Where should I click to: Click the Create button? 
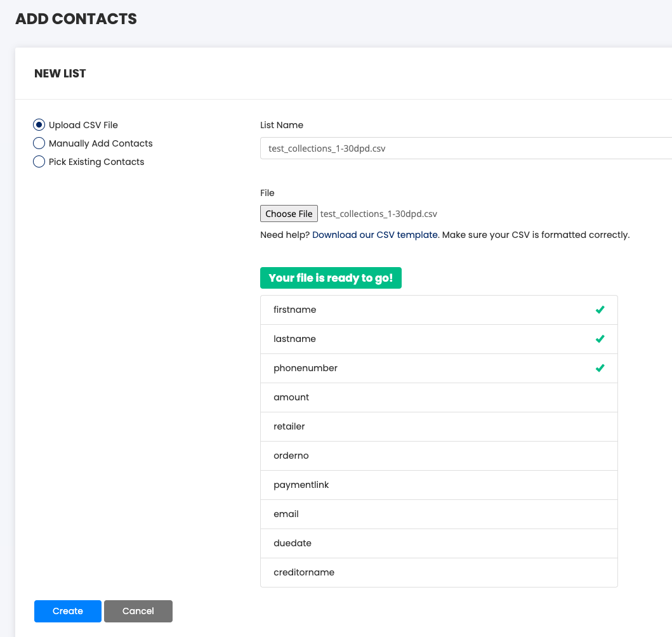(68, 611)
